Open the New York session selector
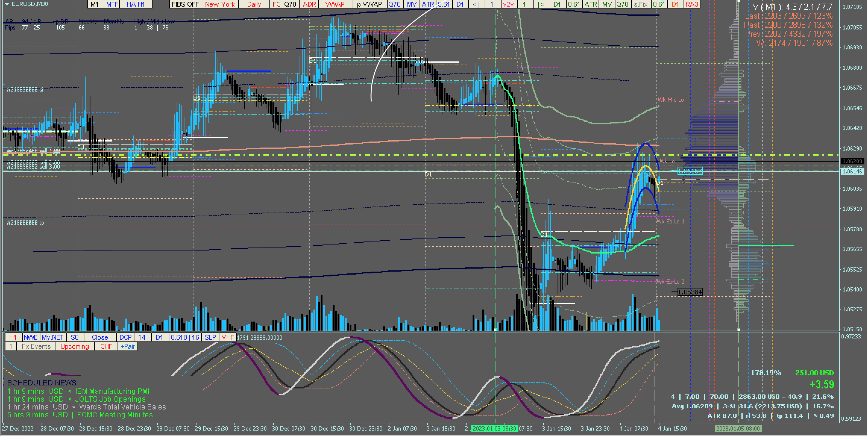Image resolution: width=868 pixels, height=436 pixels. coord(220,5)
